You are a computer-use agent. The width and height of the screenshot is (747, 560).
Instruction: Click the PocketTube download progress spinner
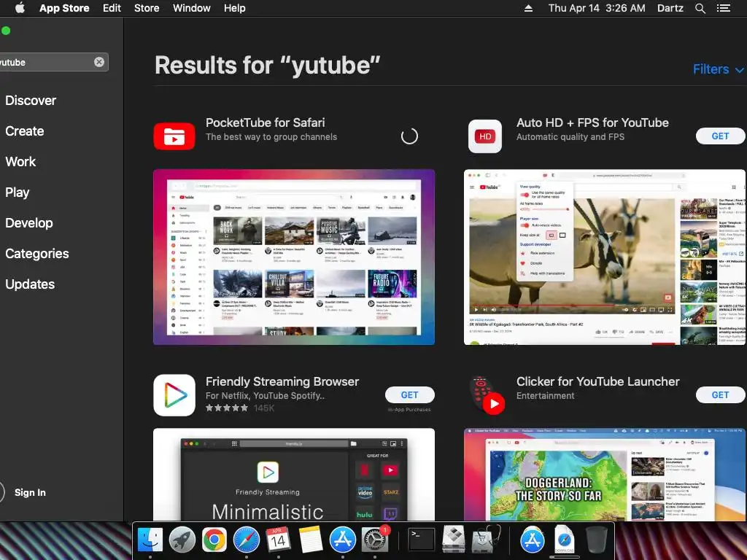[x=409, y=136]
